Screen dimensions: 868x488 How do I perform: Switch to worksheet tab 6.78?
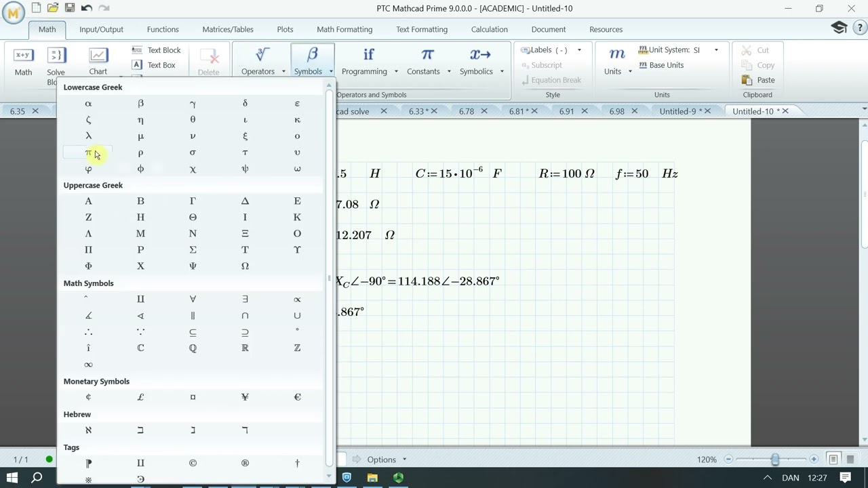click(x=466, y=111)
